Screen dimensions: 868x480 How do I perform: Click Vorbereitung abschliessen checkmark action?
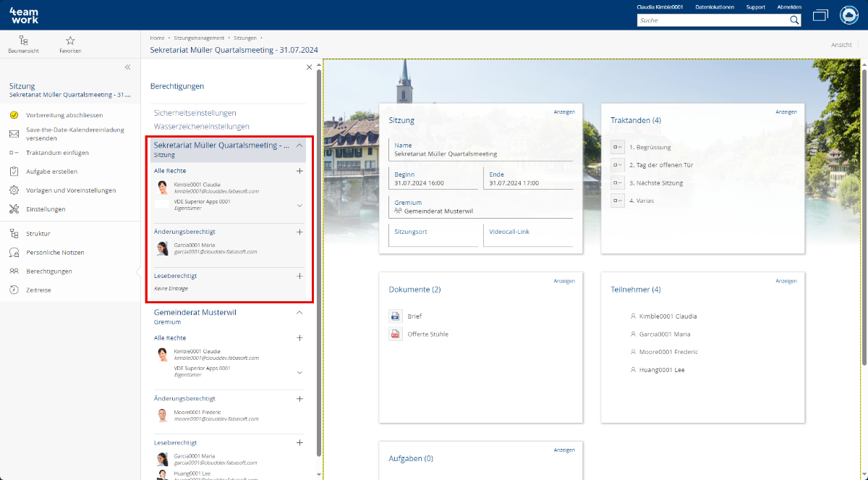(64, 115)
